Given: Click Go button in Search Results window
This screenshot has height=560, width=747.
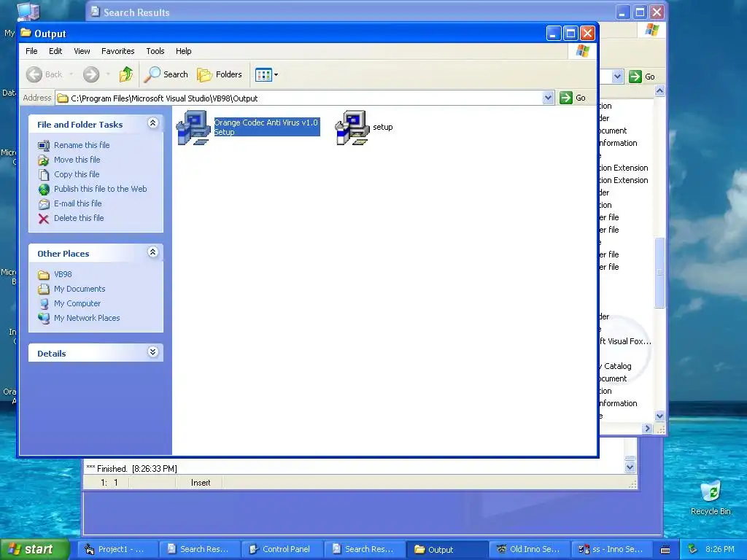Looking at the screenshot, I should pyautogui.click(x=643, y=77).
